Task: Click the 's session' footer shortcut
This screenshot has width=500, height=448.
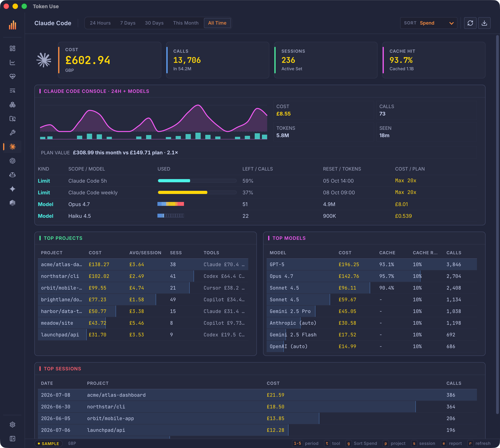Action: (x=423, y=443)
